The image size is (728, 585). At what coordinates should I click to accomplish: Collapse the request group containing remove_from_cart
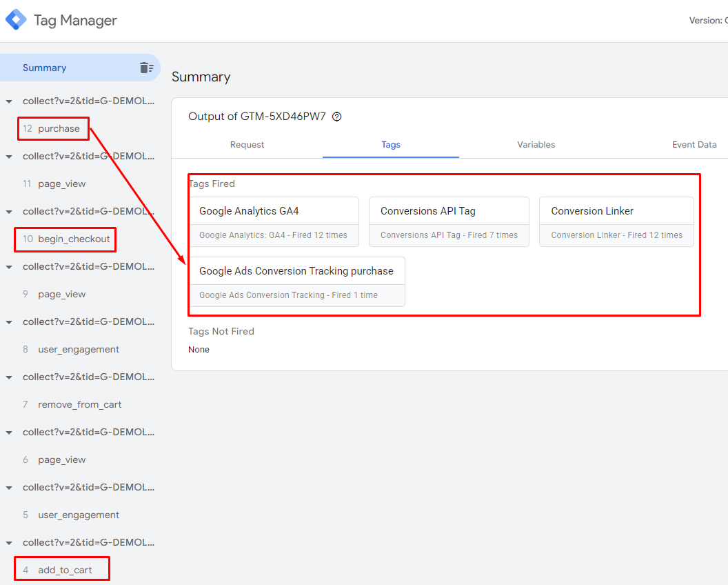coord(9,377)
